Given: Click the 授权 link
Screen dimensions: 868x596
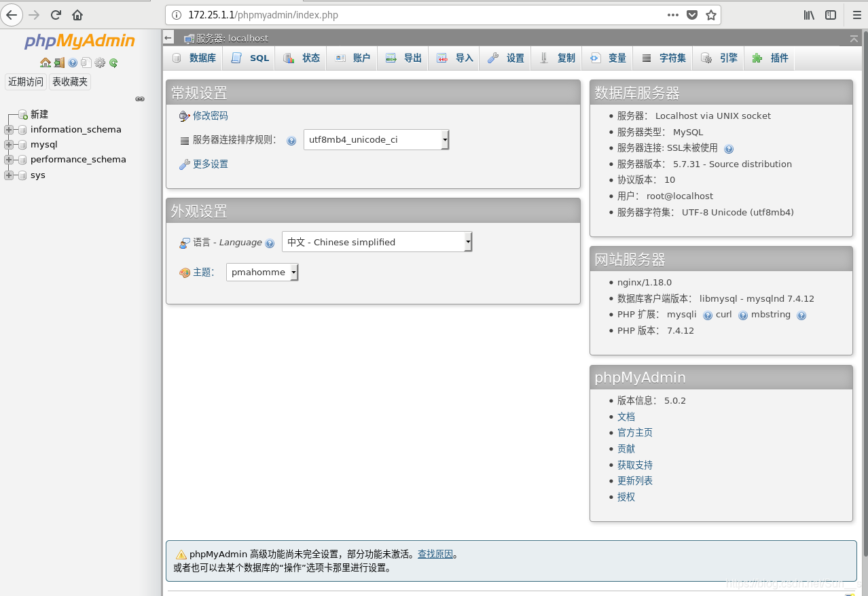Looking at the screenshot, I should click(x=626, y=497).
